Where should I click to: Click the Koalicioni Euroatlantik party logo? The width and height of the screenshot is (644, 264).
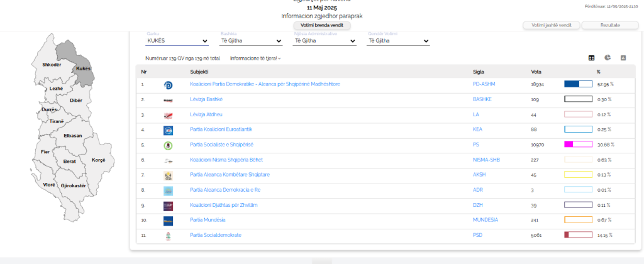click(168, 131)
